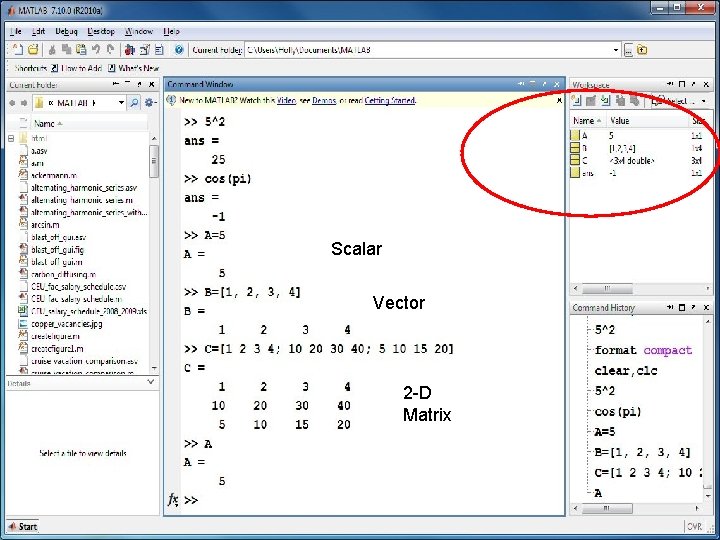720x540 pixels.
Task: Open the Current Folder gear actions menu
Action: [150, 102]
